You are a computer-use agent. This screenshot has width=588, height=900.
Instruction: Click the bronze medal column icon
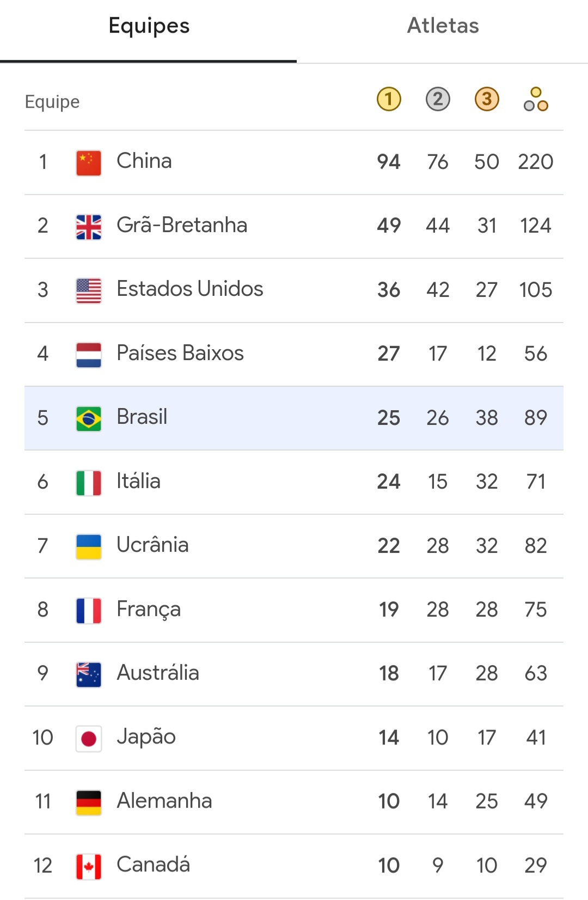[x=487, y=99]
